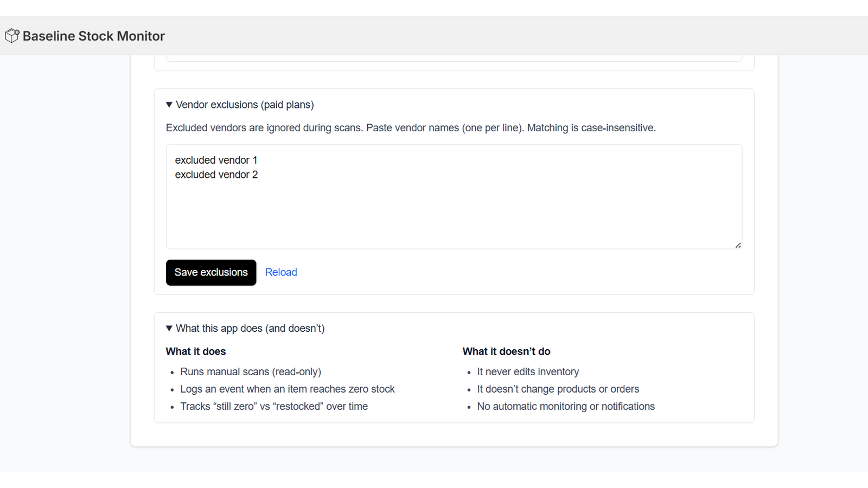Click the textarea resize handle
The image size is (868, 488).
738,245
